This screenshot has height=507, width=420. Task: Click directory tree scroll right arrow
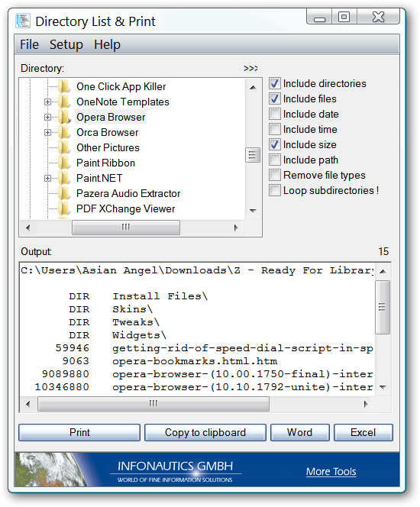pyautogui.click(x=236, y=228)
